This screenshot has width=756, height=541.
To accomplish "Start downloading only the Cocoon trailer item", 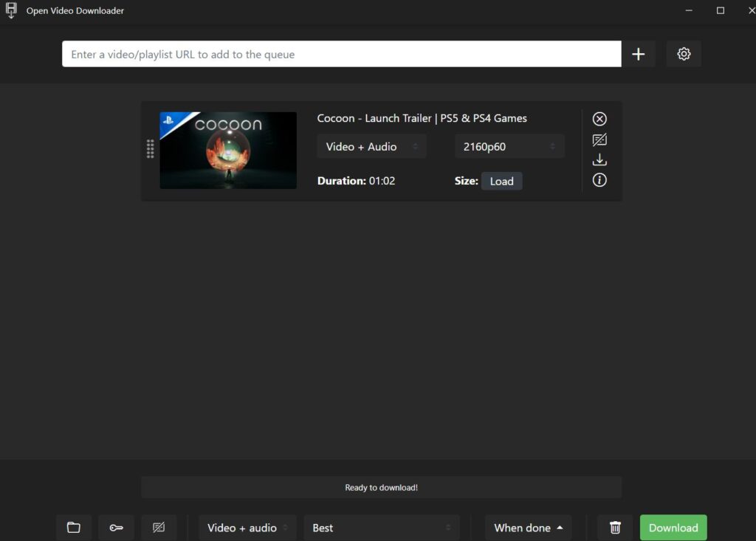I will coord(599,159).
